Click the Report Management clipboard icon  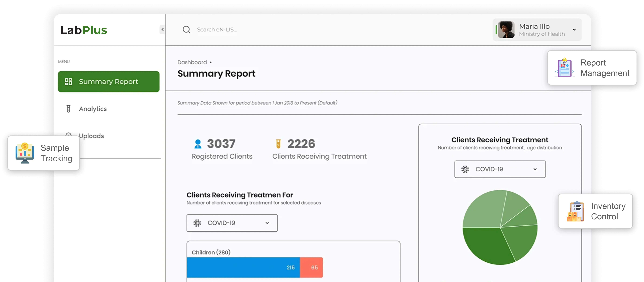point(564,68)
